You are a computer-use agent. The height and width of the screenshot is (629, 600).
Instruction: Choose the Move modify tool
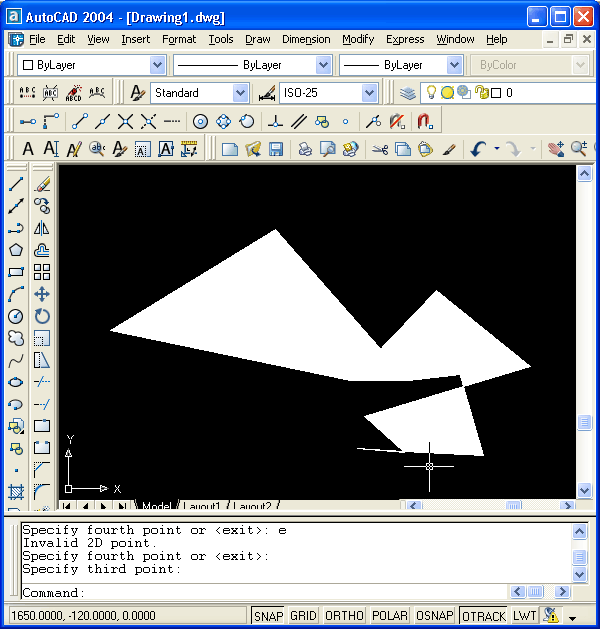(42, 294)
